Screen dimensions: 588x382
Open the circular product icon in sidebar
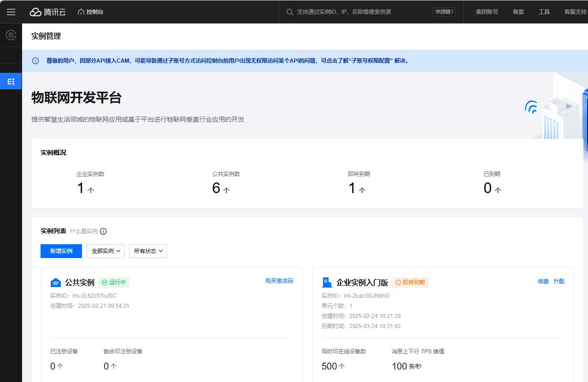click(11, 35)
